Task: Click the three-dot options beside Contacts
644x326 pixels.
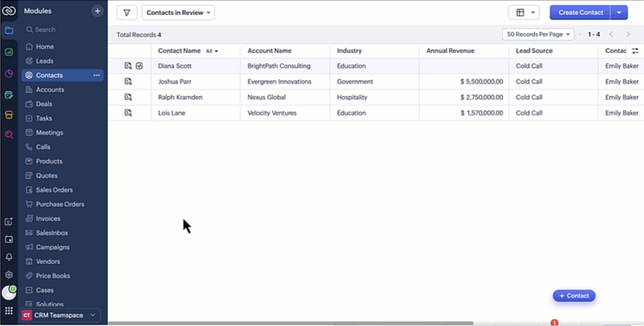Action: pos(96,75)
